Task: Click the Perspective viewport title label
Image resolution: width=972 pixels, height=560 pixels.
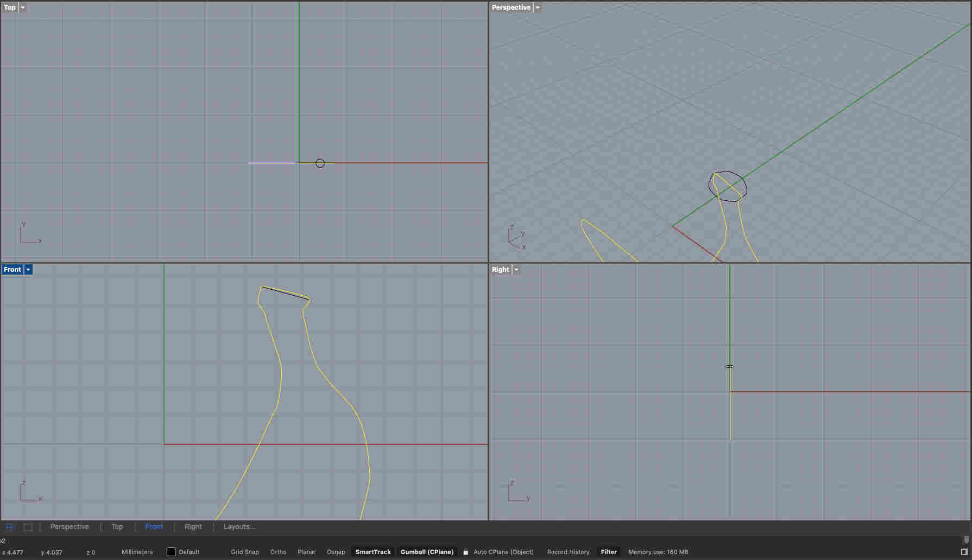Action: pos(511,8)
